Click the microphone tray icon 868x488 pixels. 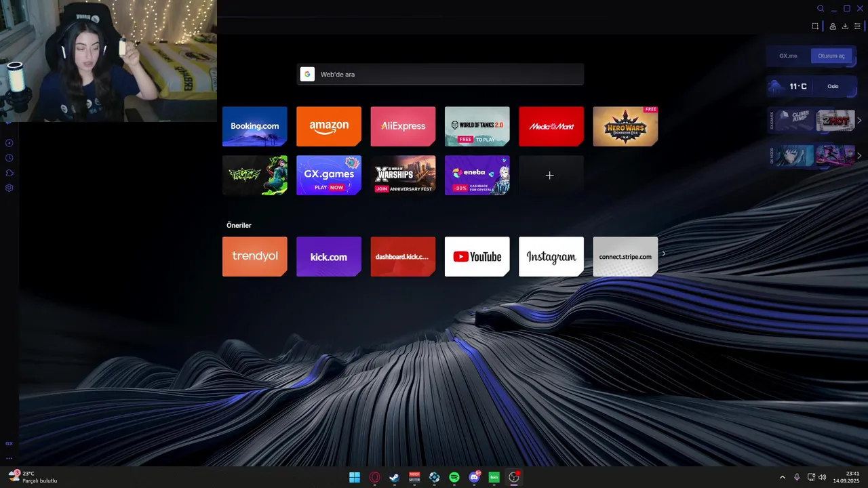tap(797, 477)
